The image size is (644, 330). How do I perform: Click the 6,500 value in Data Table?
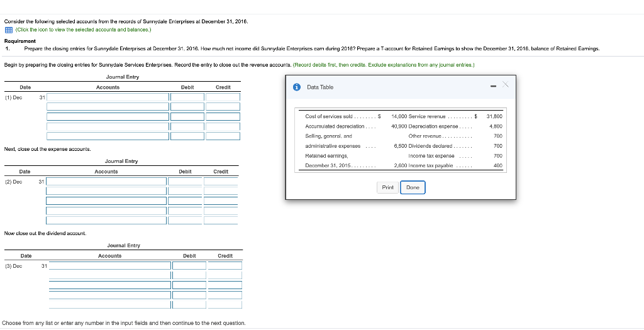point(401,146)
